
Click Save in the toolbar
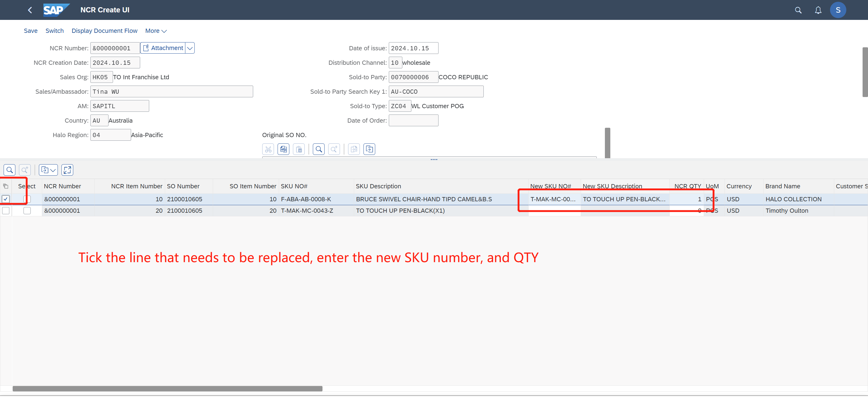pyautogui.click(x=30, y=31)
